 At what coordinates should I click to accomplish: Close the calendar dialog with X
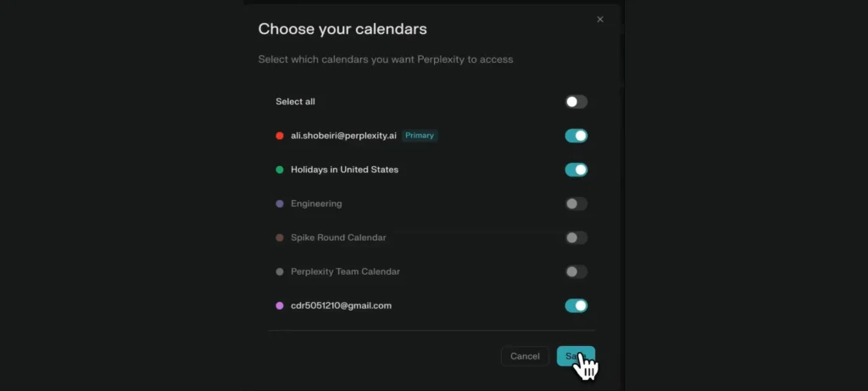[x=600, y=20]
